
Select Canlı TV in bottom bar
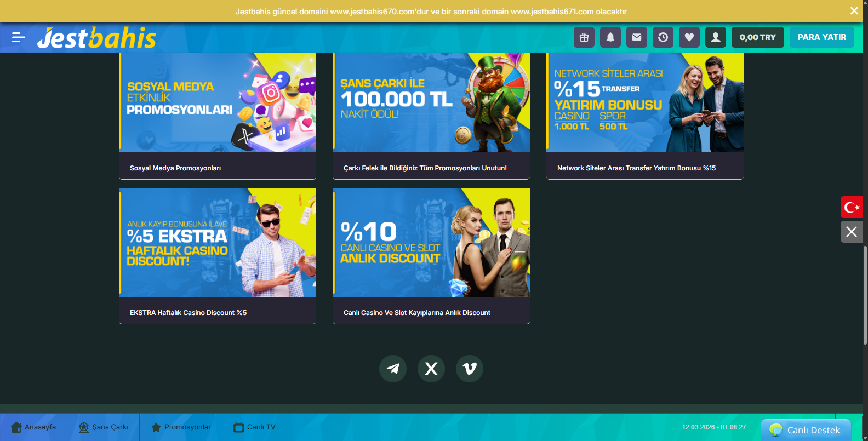(x=255, y=427)
